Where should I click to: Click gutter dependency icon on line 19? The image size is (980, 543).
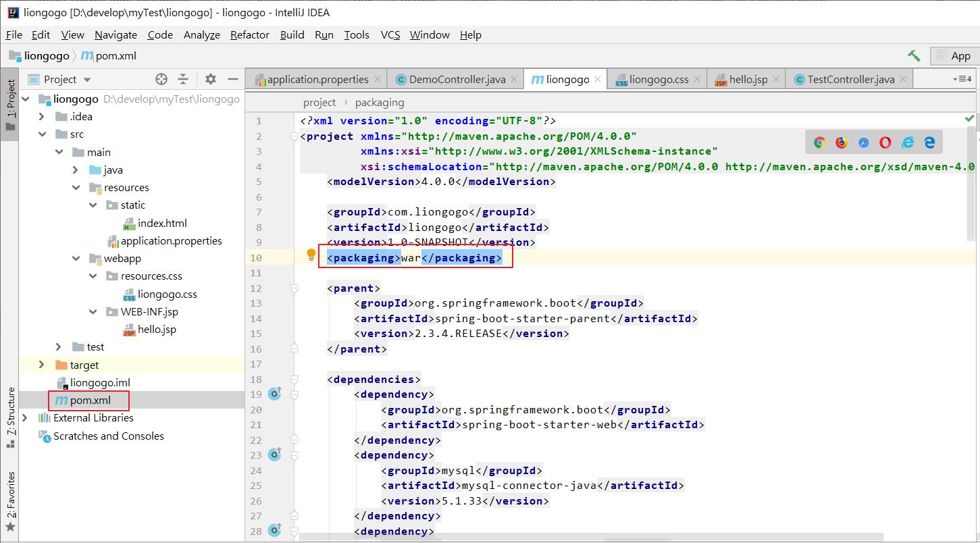[275, 393]
